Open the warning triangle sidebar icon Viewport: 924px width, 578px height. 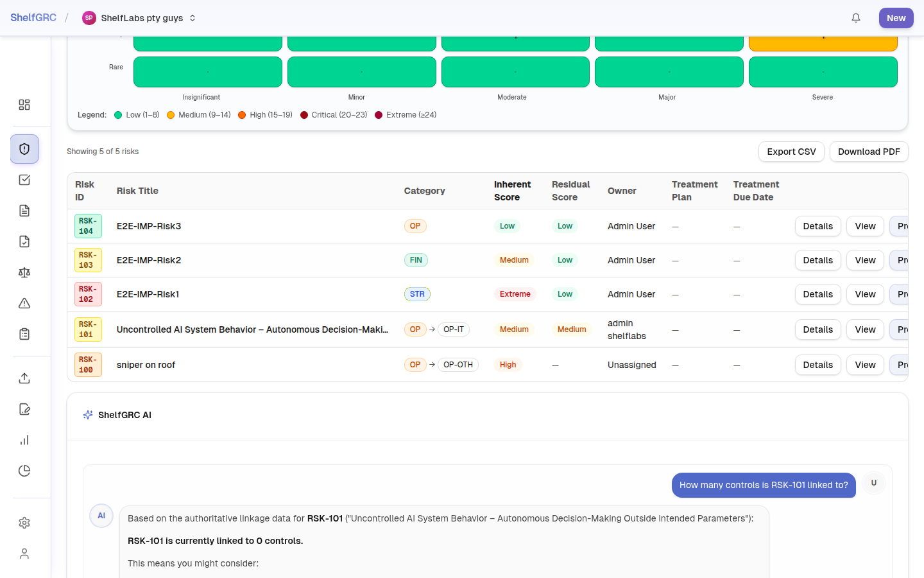pos(24,303)
